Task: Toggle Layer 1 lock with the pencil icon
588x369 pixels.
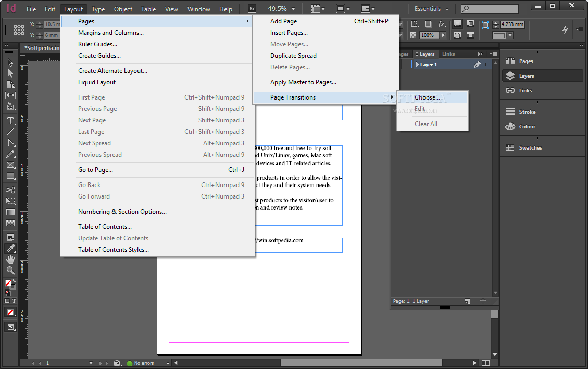Action: [x=477, y=64]
